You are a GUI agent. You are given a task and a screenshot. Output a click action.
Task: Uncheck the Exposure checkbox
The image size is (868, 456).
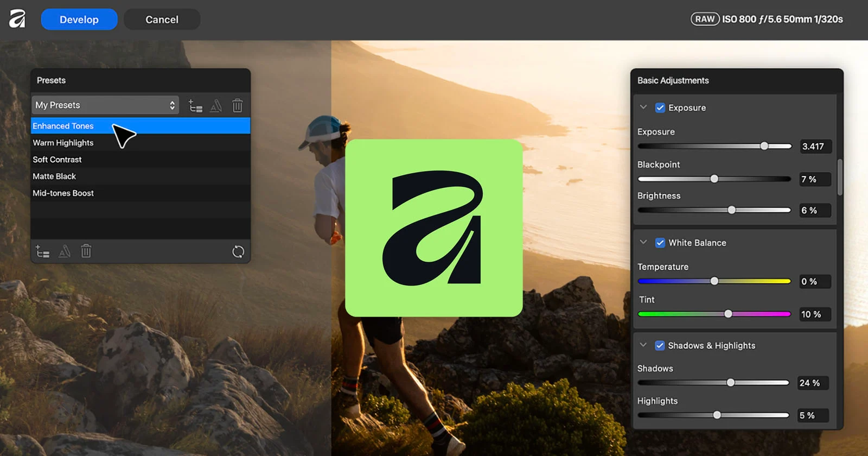coord(660,107)
